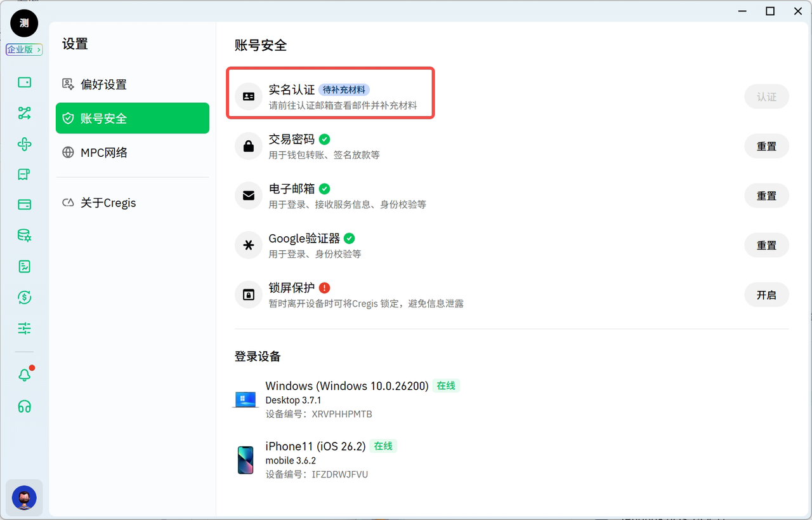Screen dimensions: 812x520
Task: Click the dollar exchange sidebar icon
Action: point(24,297)
